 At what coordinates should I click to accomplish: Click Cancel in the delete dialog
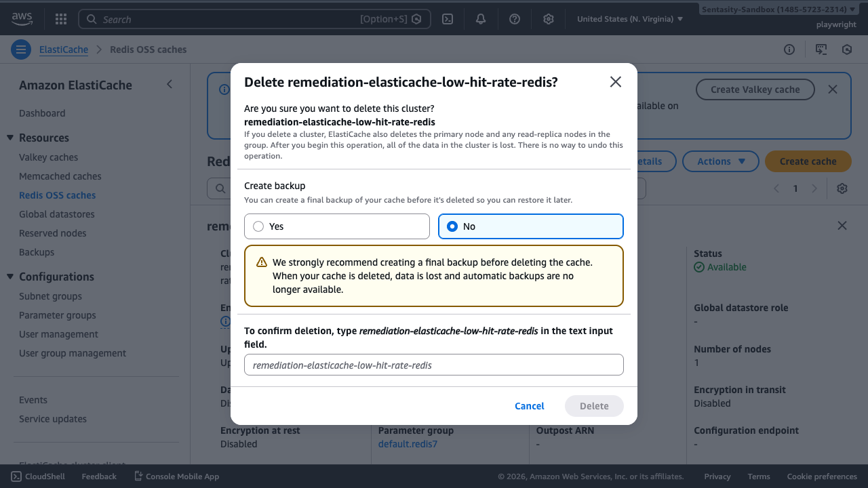529,406
